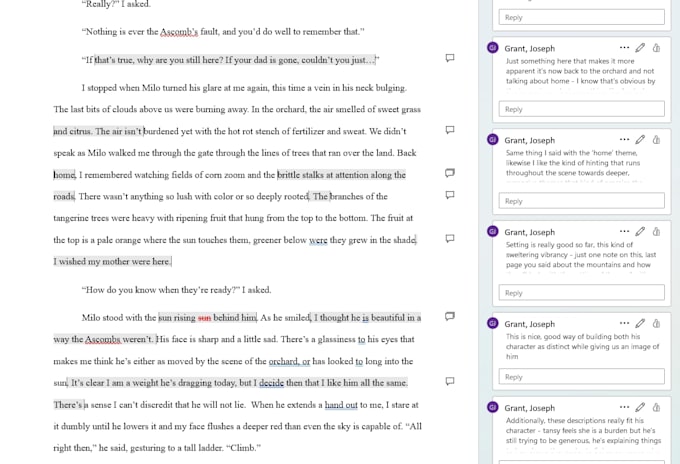
Task: Open comment marker beside 'brittle stalks at attention' line
Action: [x=450, y=173]
